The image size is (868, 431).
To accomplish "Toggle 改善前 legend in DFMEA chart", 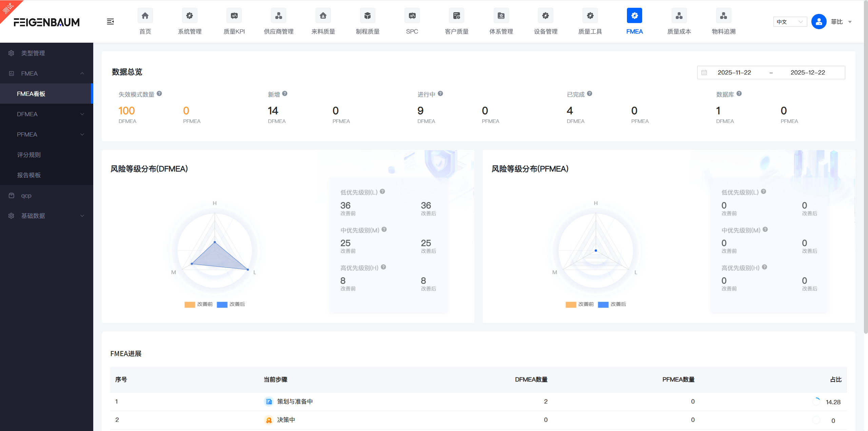I will coord(198,304).
